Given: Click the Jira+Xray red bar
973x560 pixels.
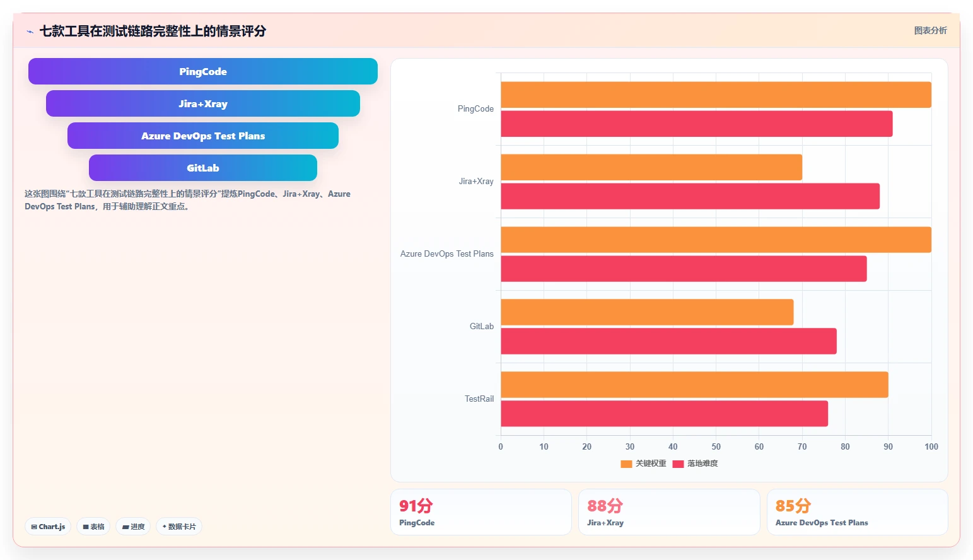Looking at the screenshot, I should pyautogui.click(x=690, y=196).
